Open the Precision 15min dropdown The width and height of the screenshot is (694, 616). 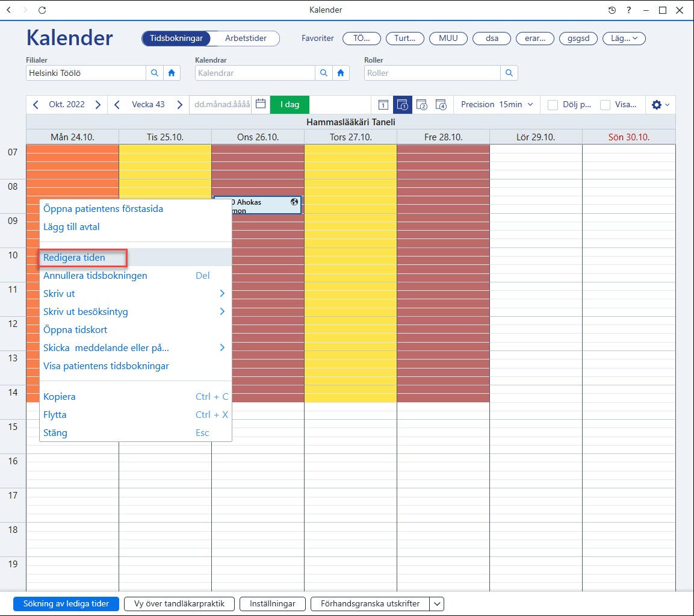point(497,105)
